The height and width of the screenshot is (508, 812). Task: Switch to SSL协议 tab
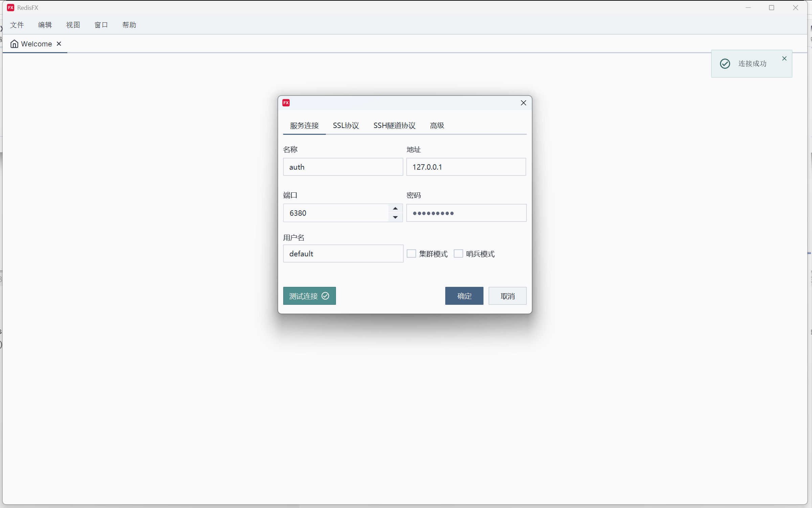[345, 126]
